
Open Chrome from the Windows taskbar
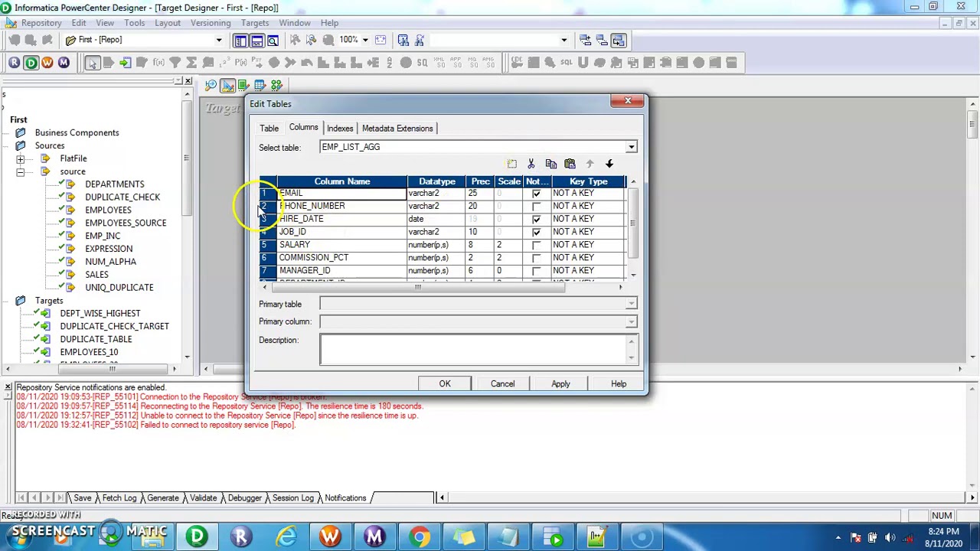[419, 537]
